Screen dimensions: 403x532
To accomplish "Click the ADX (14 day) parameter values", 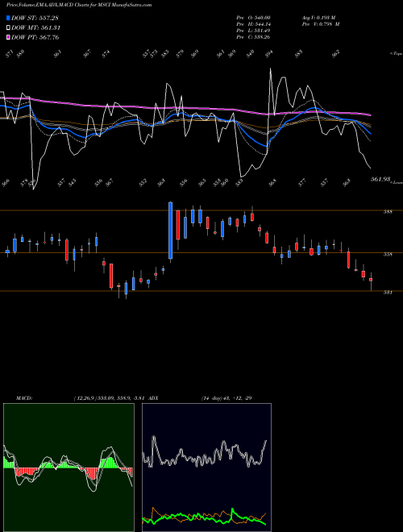I will pyautogui.click(x=226, y=398).
